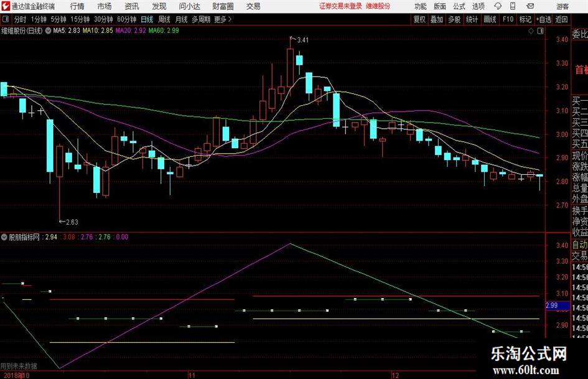Click the 通达信 red logo icon
588x379 pixels.
coord(5,6)
